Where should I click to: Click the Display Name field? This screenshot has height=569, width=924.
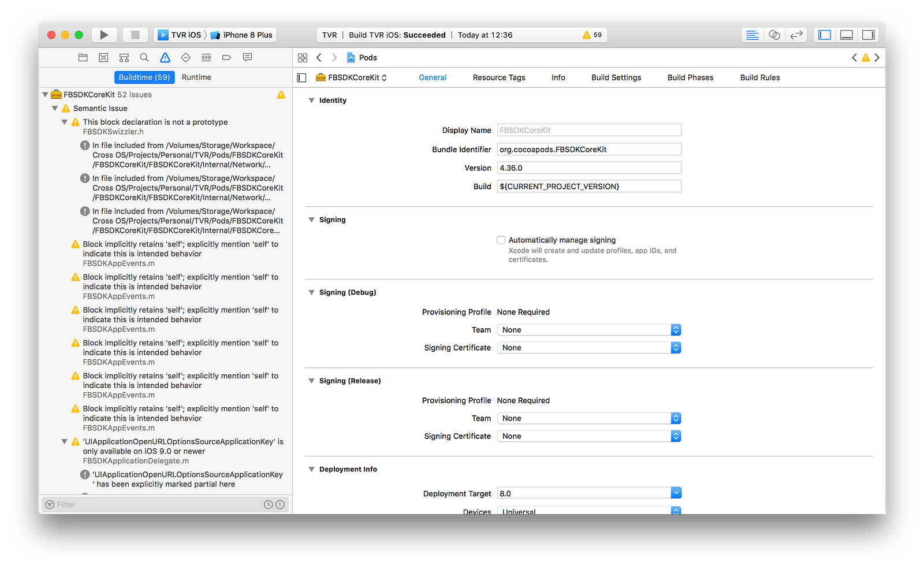[589, 130]
